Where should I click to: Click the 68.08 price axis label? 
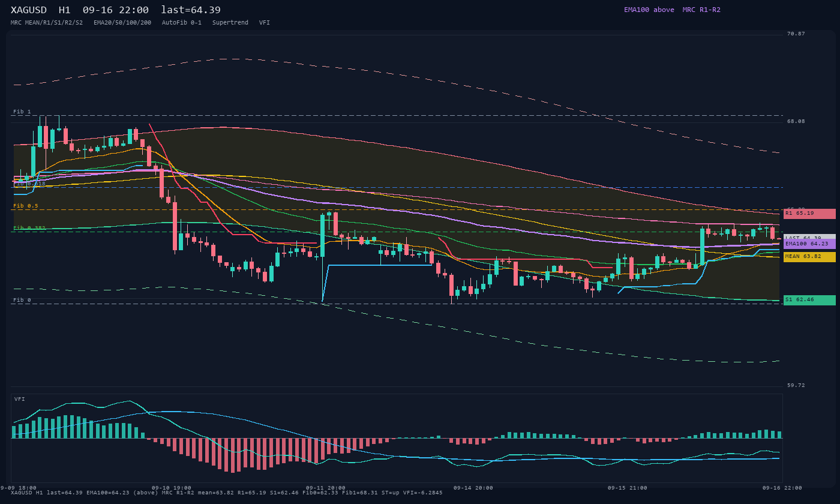[x=796, y=121]
